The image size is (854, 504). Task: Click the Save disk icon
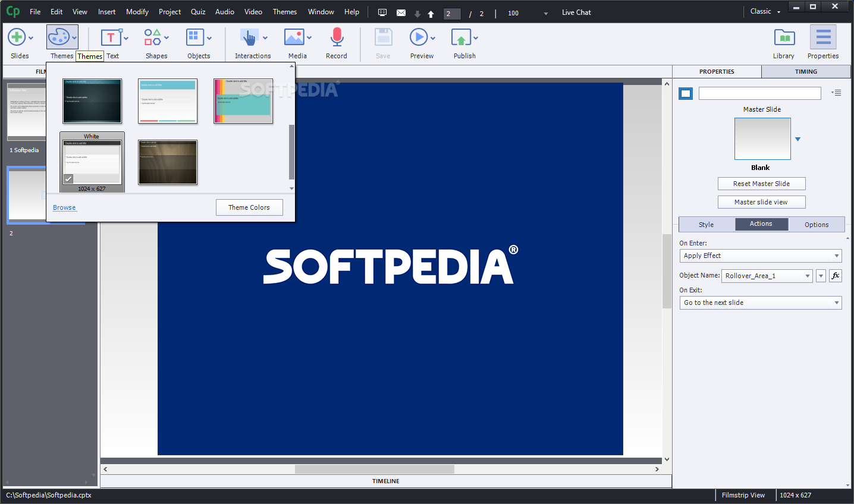point(384,37)
